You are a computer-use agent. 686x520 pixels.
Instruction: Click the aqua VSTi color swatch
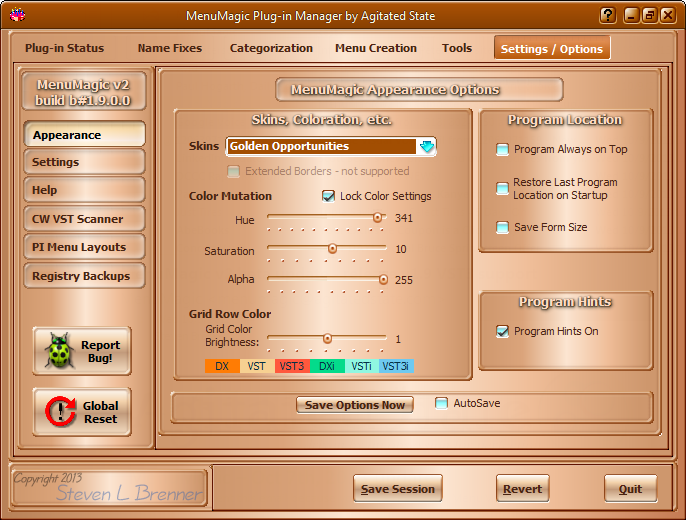[x=361, y=366]
